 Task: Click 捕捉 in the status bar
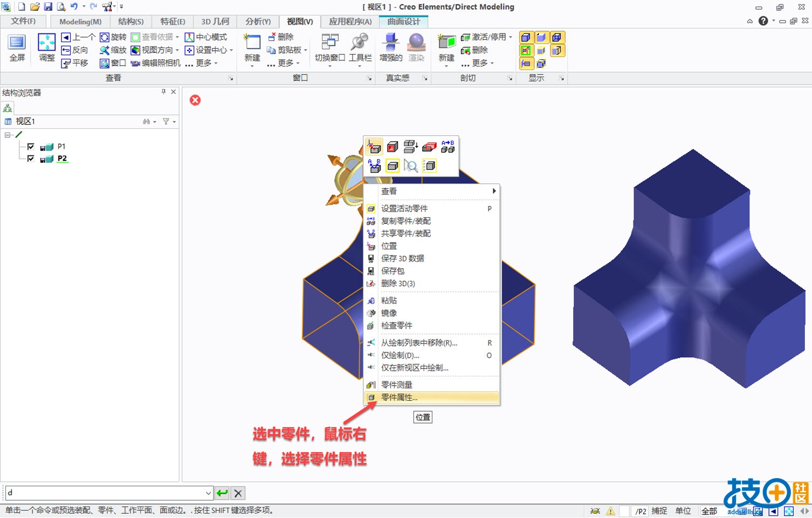659,511
